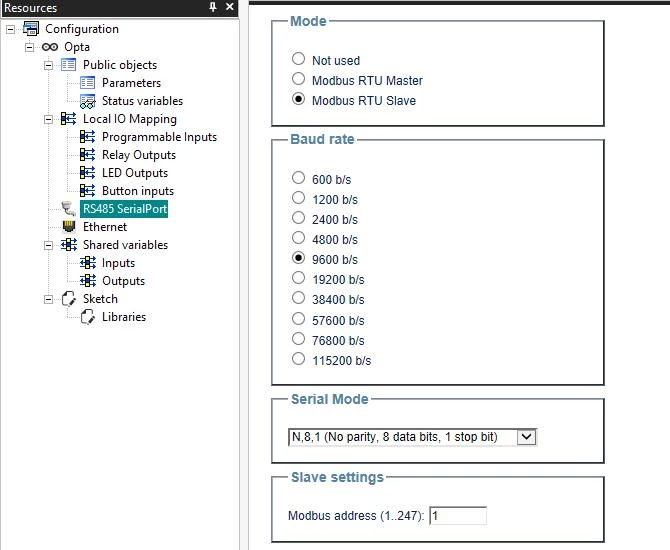This screenshot has width=670, height=550.
Task: Set mode to Not used
Action: tap(298, 60)
